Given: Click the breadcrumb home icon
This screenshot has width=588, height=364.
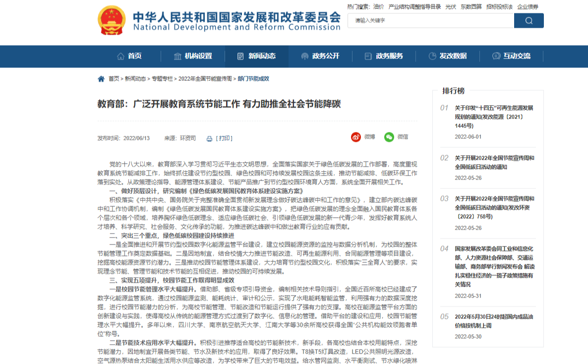Looking at the screenshot, I should [x=101, y=79].
